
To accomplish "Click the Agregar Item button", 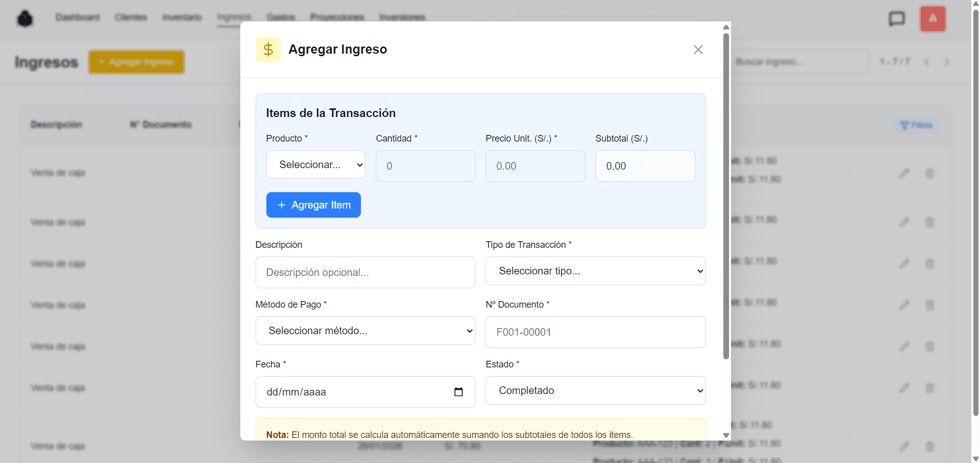I will click(x=313, y=205).
